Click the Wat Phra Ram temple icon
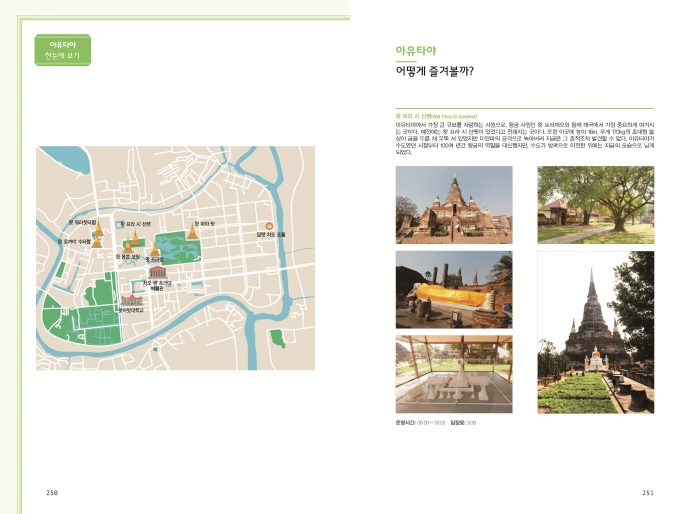 click(x=154, y=251)
